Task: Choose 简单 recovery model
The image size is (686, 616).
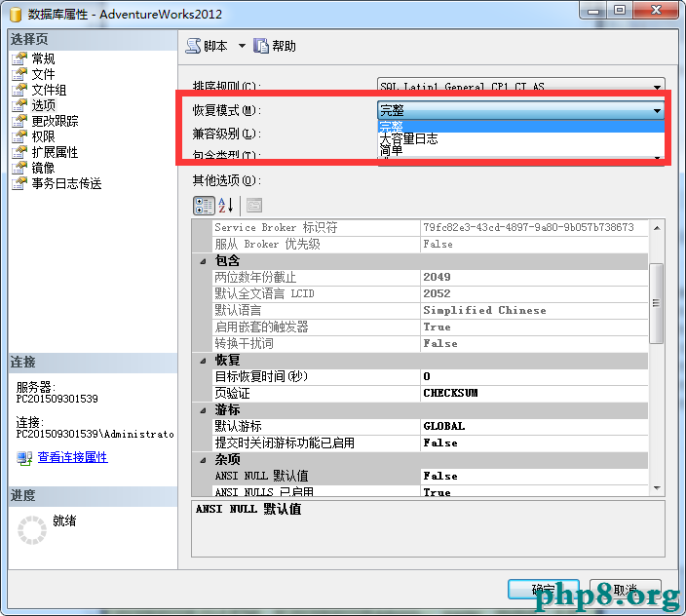Action: point(520,150)
